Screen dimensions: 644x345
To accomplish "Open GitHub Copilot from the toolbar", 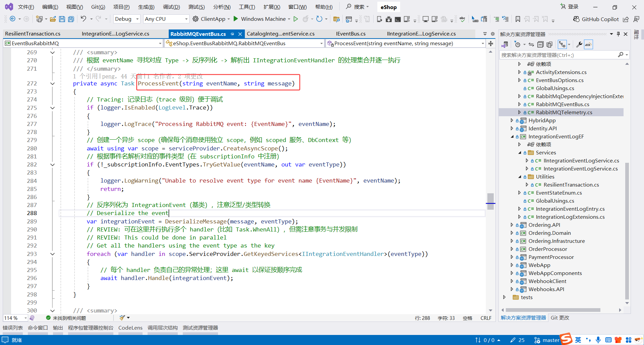I will (x=600, y=19).
